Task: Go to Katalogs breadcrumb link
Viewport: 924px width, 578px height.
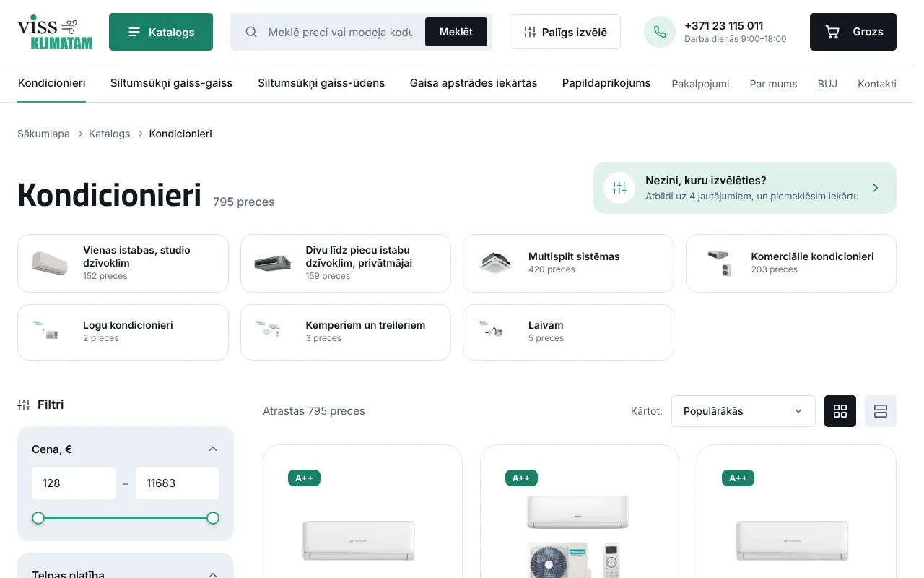Action: pos(110,134)
